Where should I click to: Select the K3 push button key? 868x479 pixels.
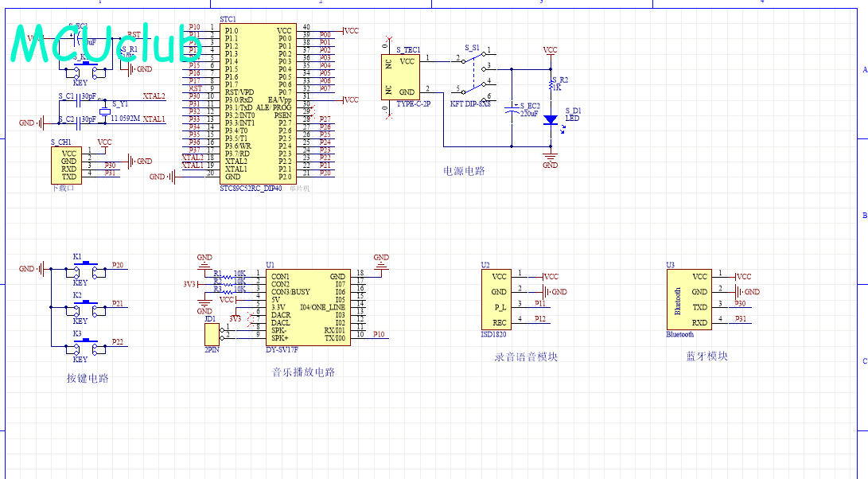pyautogui.click(x=88, y=347)
